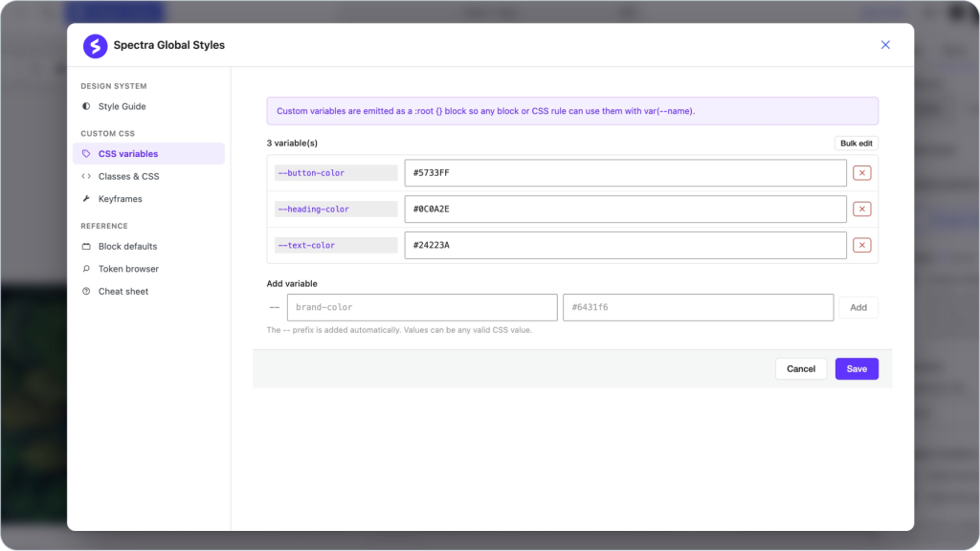Viewport: 980px width, 551px height.
Task: Click the Cancel button
Action: (801, 368)
